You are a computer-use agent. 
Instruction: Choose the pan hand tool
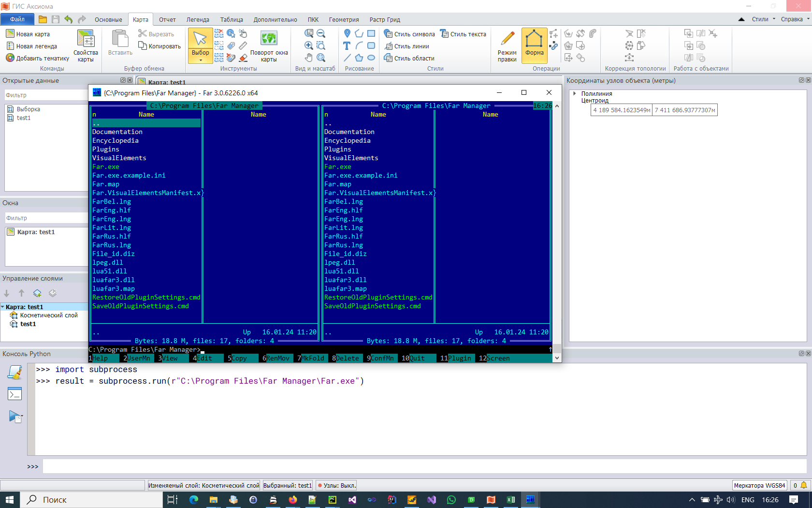tap(309, 58)
